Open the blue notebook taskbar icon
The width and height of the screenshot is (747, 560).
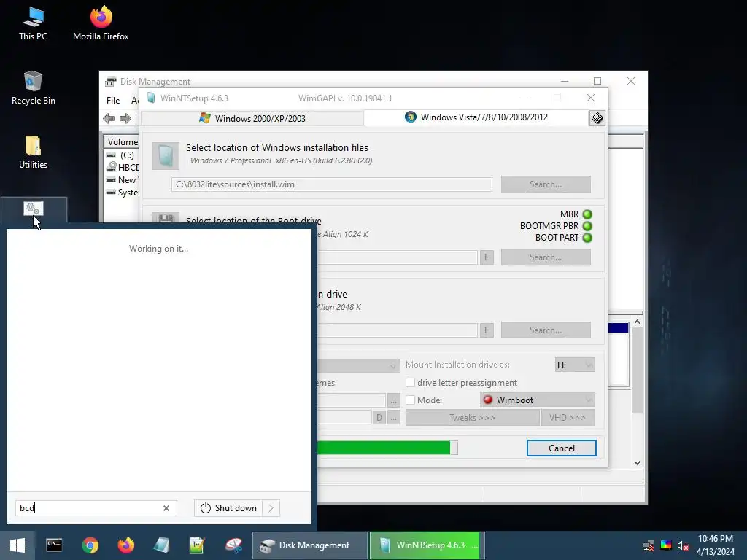(x=161, y=545)
